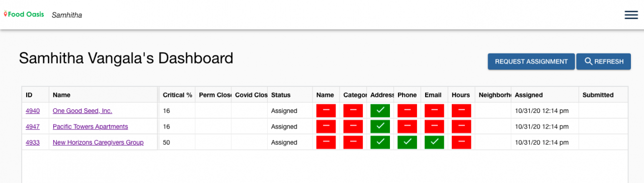644x183 pixels.
Task: Open New Horizons Caregivers Group link
Action: point(98,143)
